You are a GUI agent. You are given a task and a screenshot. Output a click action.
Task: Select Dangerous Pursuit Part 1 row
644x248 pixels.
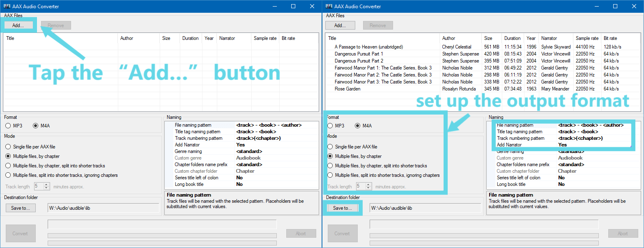pyautogui.click(x=483, y=54)
